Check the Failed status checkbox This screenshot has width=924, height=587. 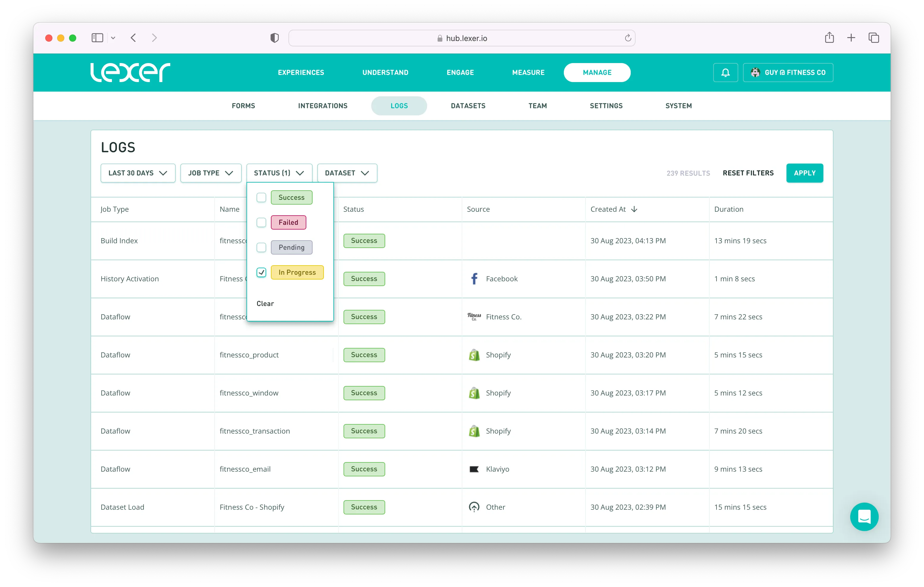261,222
